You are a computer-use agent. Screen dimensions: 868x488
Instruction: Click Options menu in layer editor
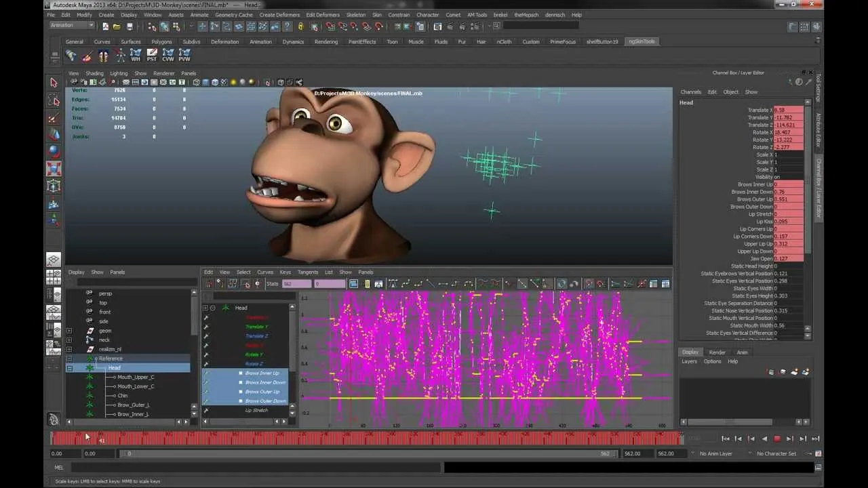tap(712, 361)
